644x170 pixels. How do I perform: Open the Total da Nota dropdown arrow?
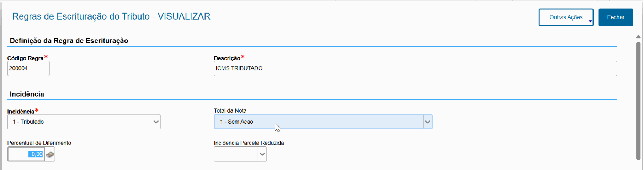point(427,122)
